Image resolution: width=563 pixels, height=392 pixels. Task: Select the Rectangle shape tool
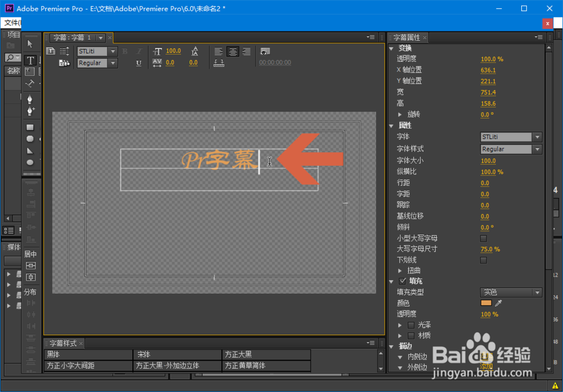pyautogui.click(x=30, y=127)
